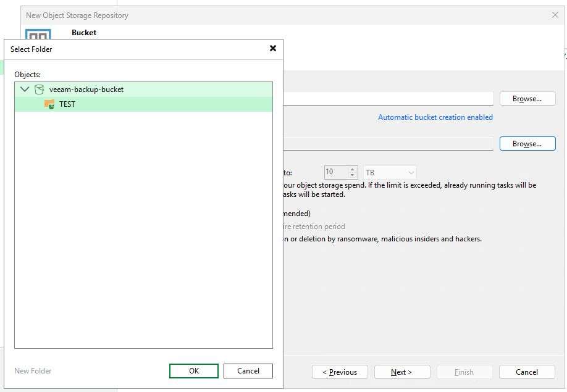Select the TEST folder entry
This screenshot has height=392, width=567.
[x=143, y=104]
